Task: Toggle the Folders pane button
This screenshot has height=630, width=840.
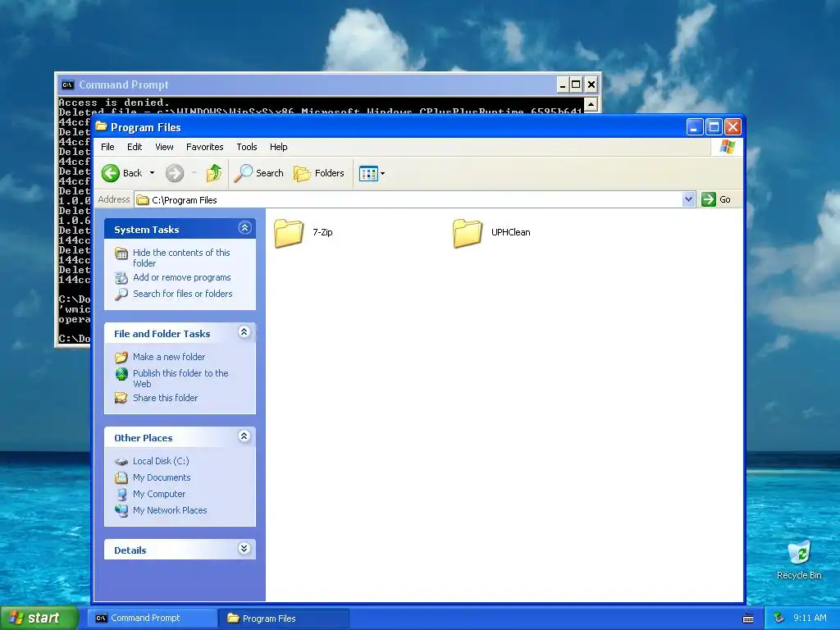Action: [x=319, y=173]
